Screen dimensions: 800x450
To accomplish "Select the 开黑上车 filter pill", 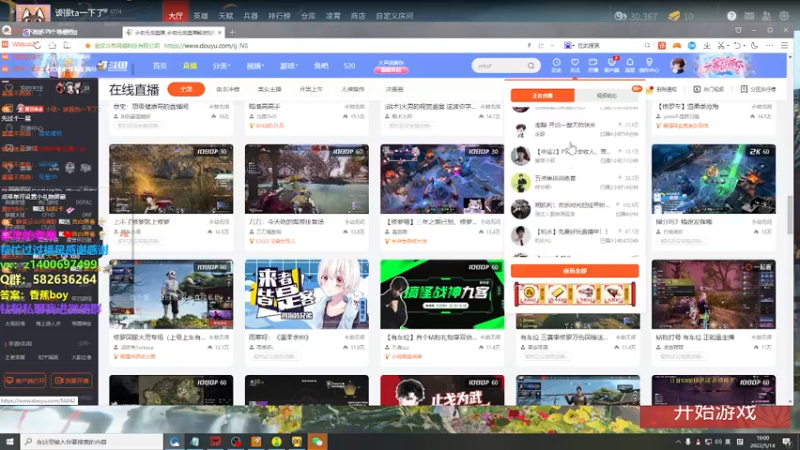I will [x=311, y=89].
